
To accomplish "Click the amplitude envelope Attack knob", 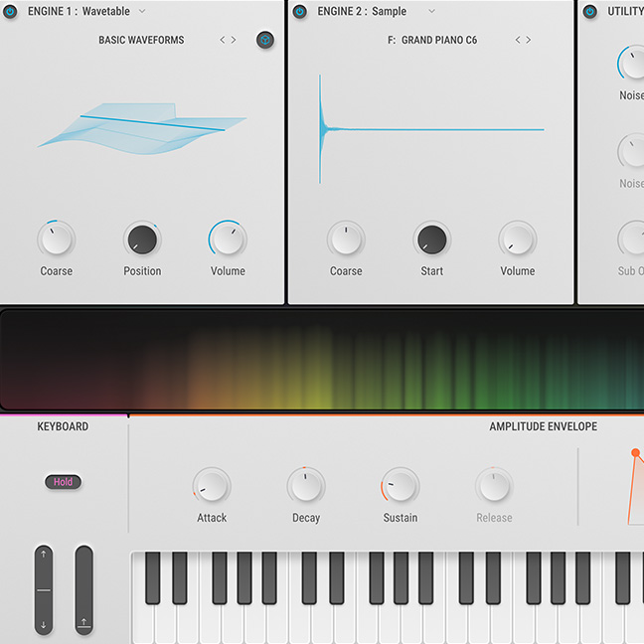I will point(211,486).
